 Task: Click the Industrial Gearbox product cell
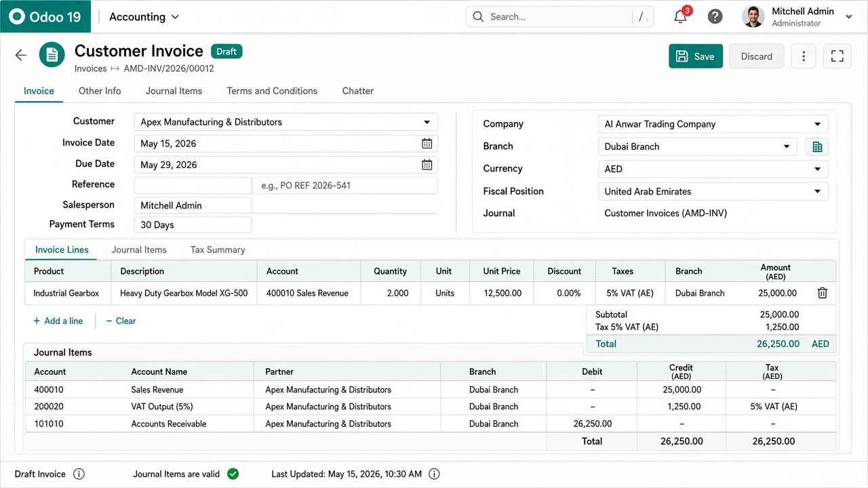[66, 293]
